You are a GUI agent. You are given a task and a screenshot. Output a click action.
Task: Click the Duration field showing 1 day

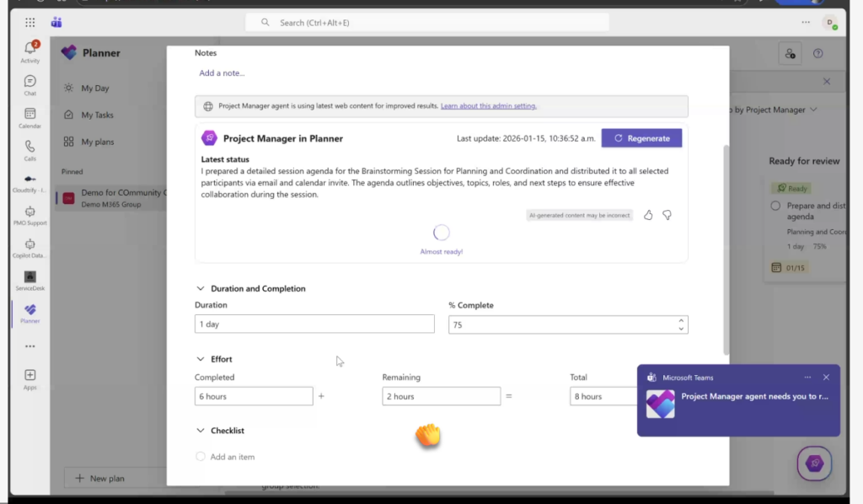tap(314, 324)
